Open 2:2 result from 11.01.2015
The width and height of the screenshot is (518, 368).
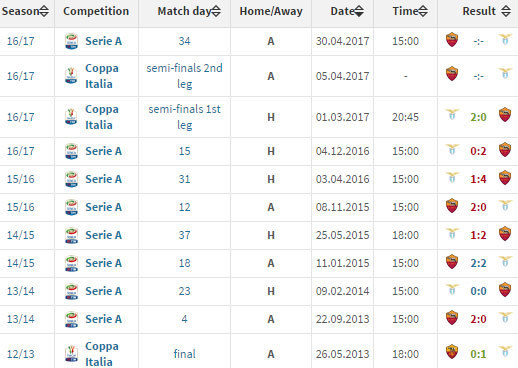coord(478,263)
